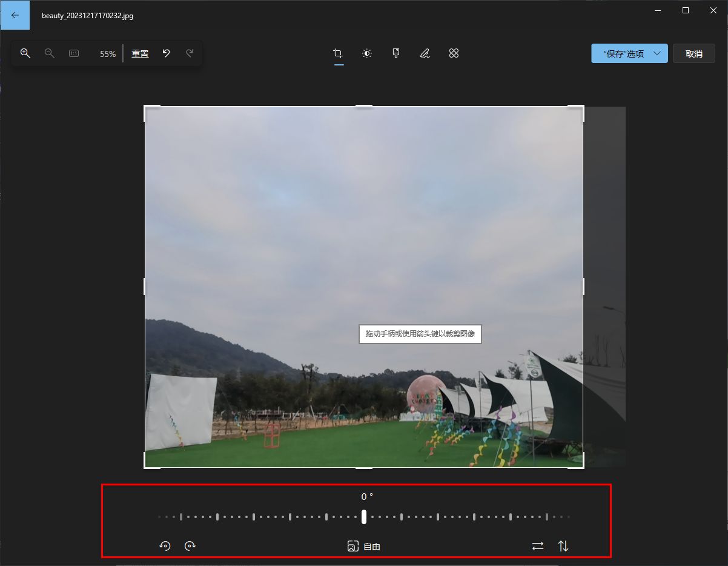728x566 pixels.
Task: Rotate image clockwise 90 degrees
Action: point(190,546)
